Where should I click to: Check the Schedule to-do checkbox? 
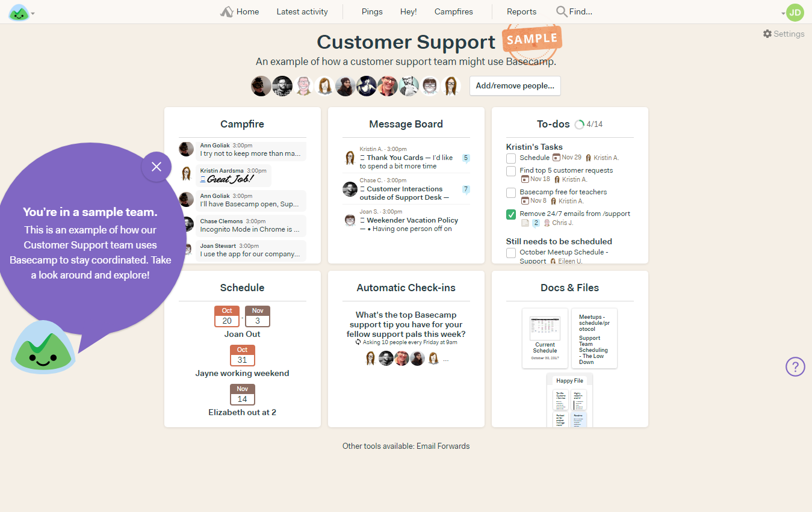click(x=511, y=158)
